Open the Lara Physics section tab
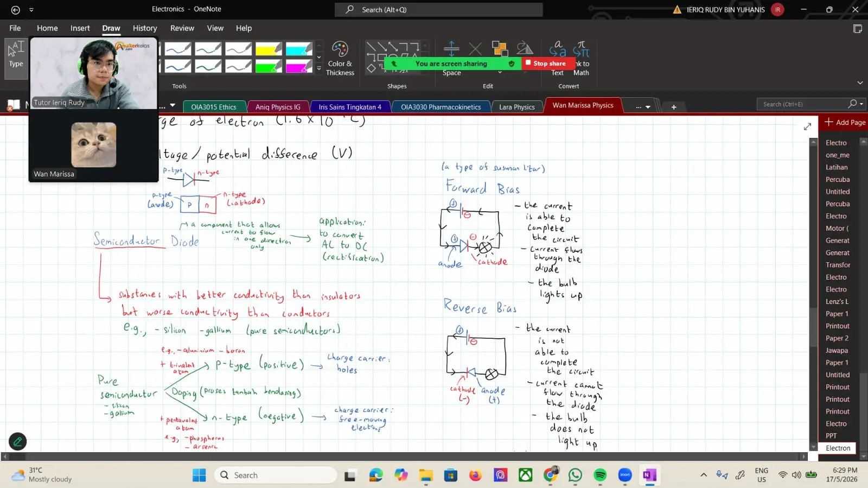Image resolution: width=868 pixels, height=488 pixels. pyautogui.click(x=516, y=107)
